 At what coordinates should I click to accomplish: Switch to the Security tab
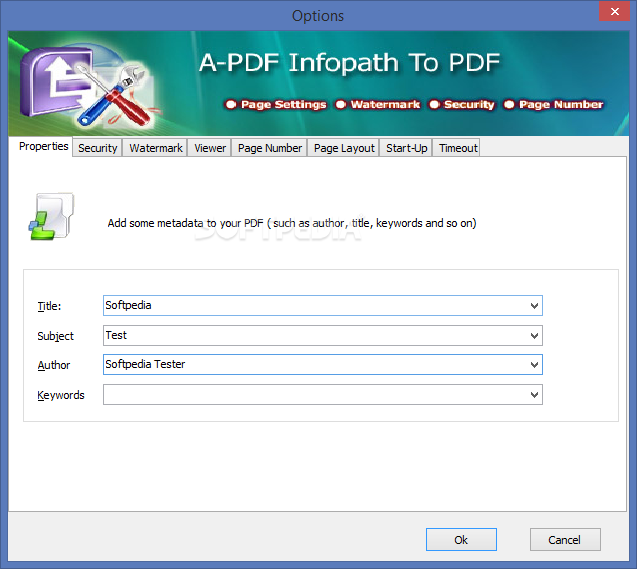98,148
